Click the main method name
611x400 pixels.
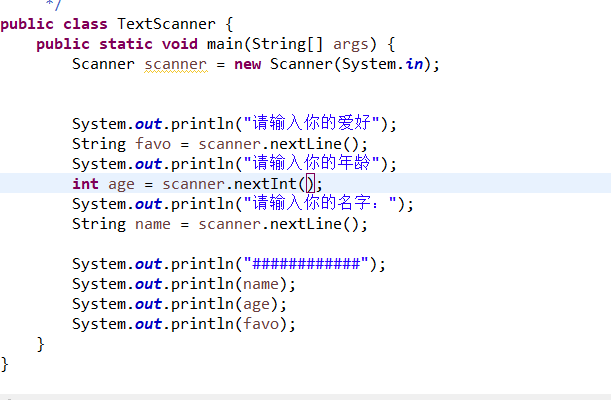[225, 44]
